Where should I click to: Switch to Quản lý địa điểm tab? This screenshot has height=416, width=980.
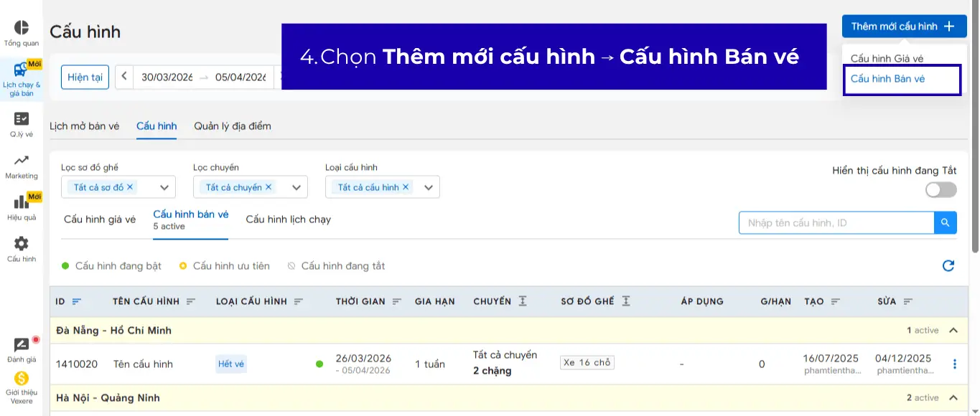233,126
